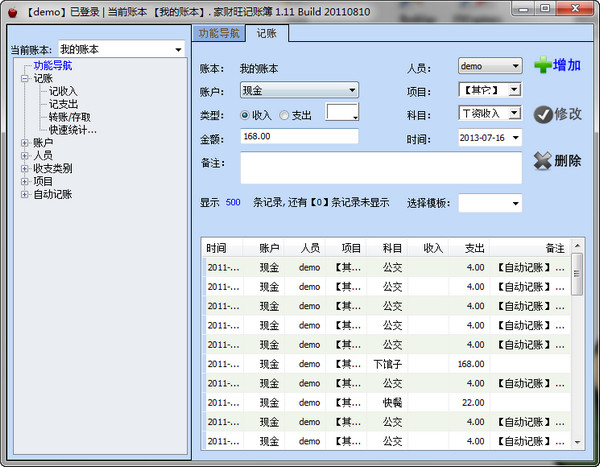Click the green plus 增加 icon
600x467 pixels.
[543, 65]
